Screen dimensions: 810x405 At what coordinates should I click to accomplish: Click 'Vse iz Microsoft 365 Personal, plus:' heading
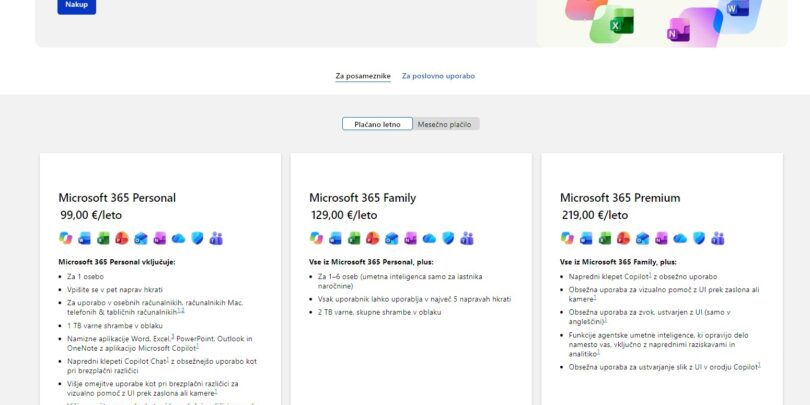pos(371,262)
